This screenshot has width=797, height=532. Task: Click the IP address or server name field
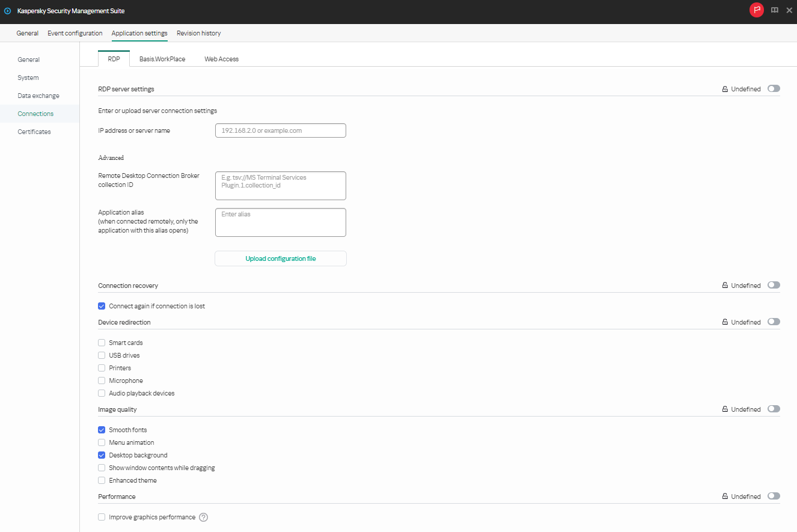(x=281, y=130)
